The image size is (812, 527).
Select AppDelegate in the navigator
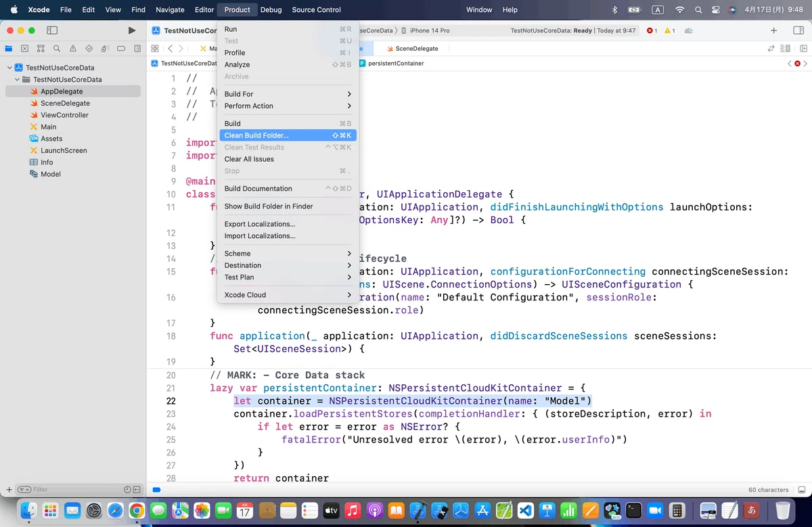(x=73, y=91)
